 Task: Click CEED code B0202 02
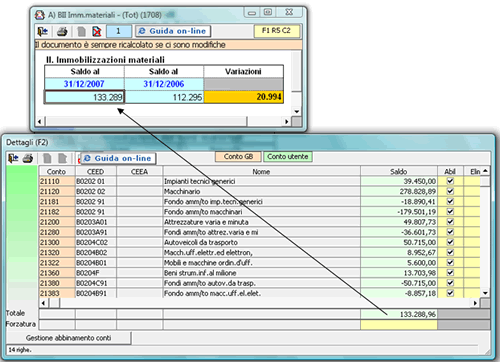[96, 191]
